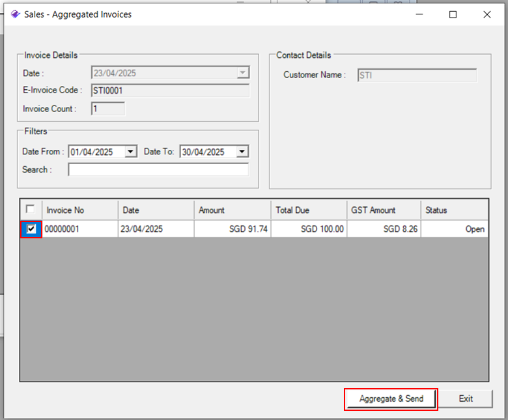
Task: Select total due cell SGD 100.00
Action: [309, 229]
